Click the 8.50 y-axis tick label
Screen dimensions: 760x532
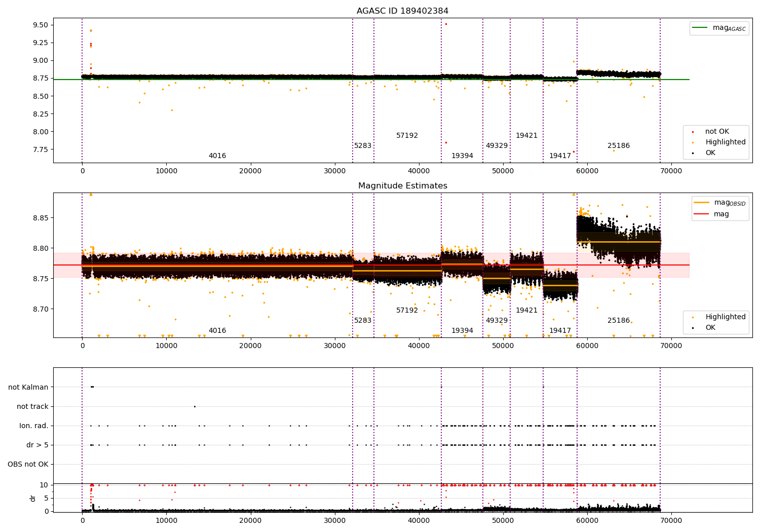point(41,96)
